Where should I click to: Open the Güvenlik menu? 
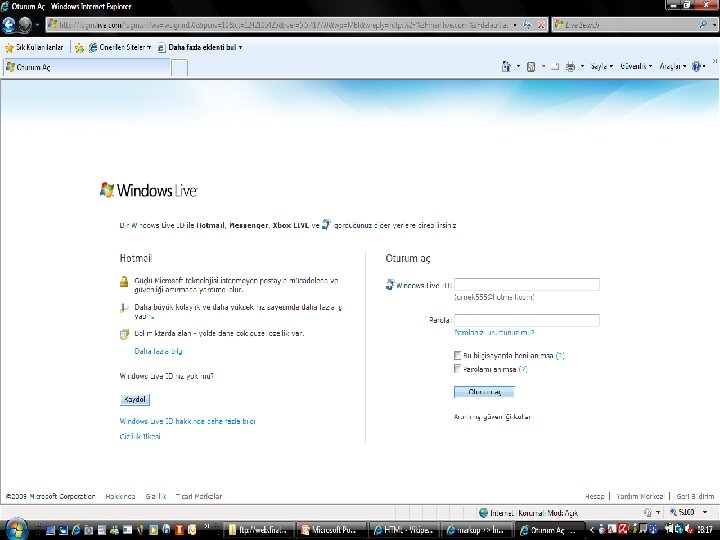[636, 67]
